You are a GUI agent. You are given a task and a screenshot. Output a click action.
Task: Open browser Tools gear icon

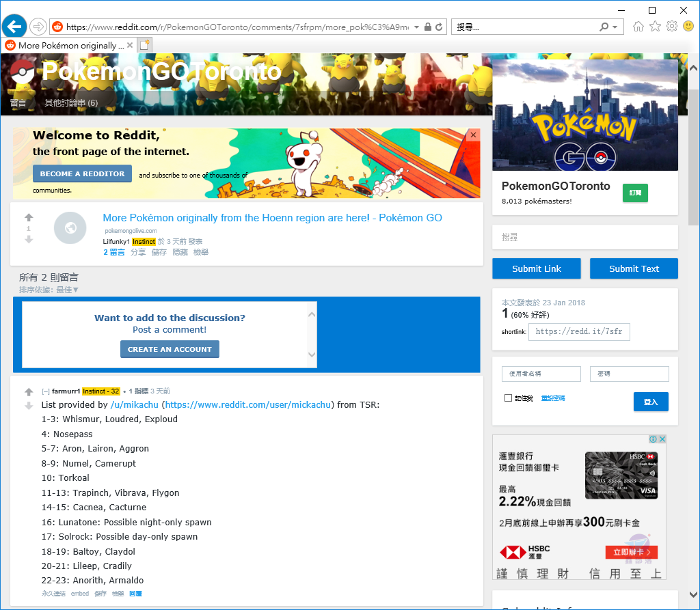pos(671,27)
